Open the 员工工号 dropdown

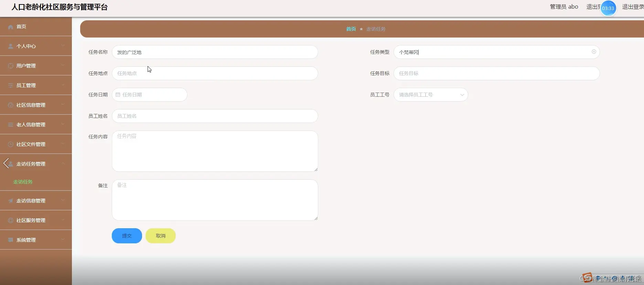tap(431, 95)
